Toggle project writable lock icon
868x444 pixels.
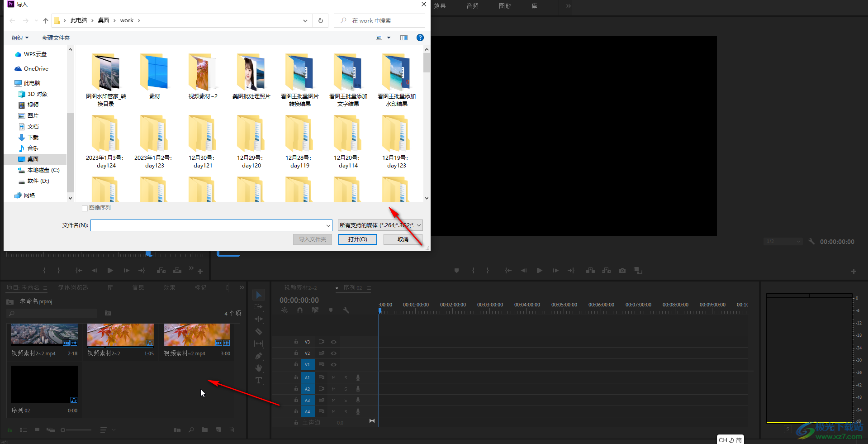(x=9, y=430)
